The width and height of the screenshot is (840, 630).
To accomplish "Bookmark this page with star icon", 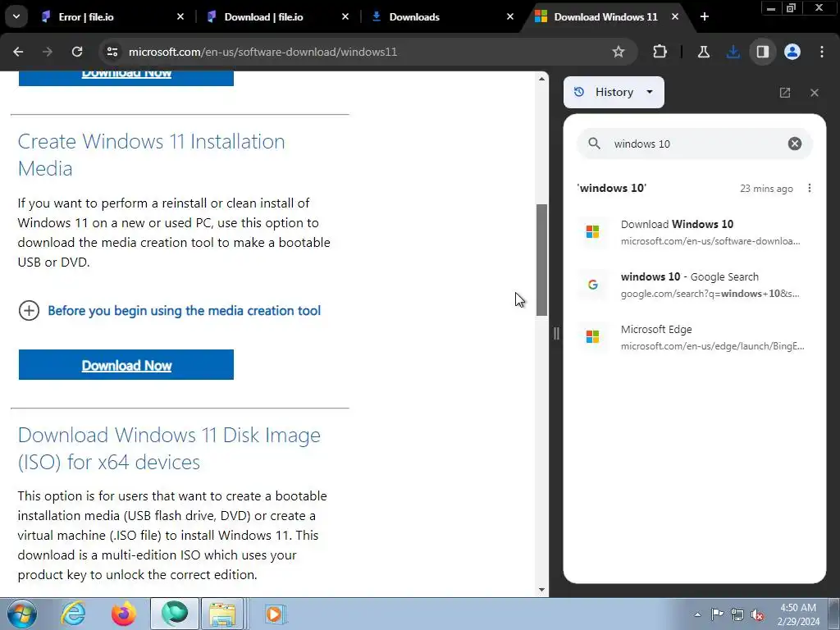I will coord(619,52).
